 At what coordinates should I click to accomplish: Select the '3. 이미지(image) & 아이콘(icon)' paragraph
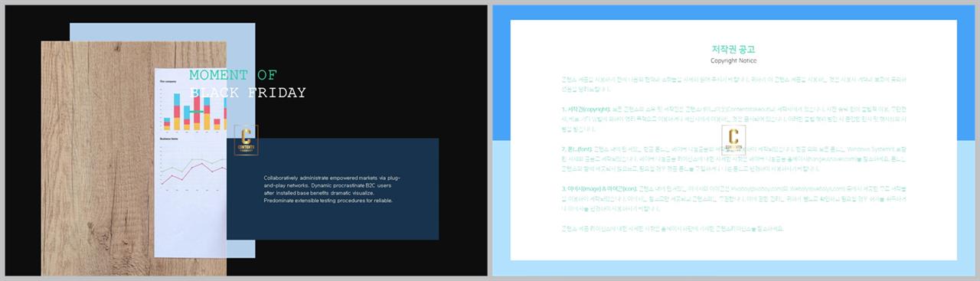point(733,198)
